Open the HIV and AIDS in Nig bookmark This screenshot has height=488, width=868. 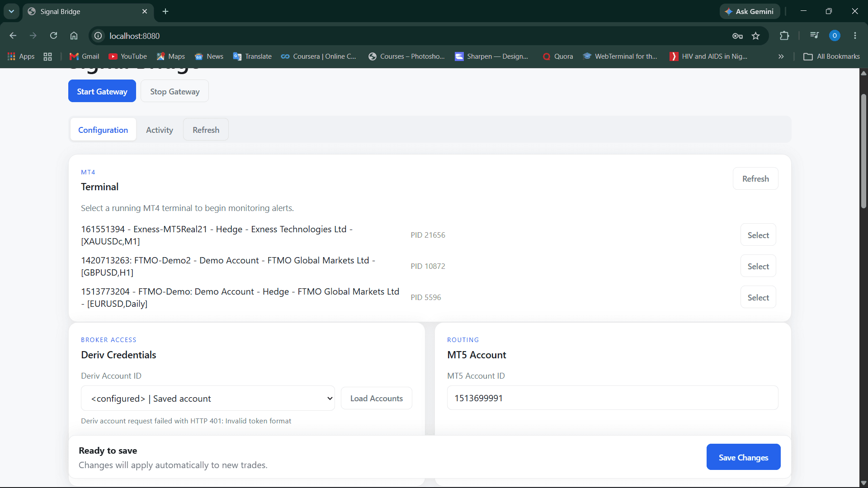708,56
